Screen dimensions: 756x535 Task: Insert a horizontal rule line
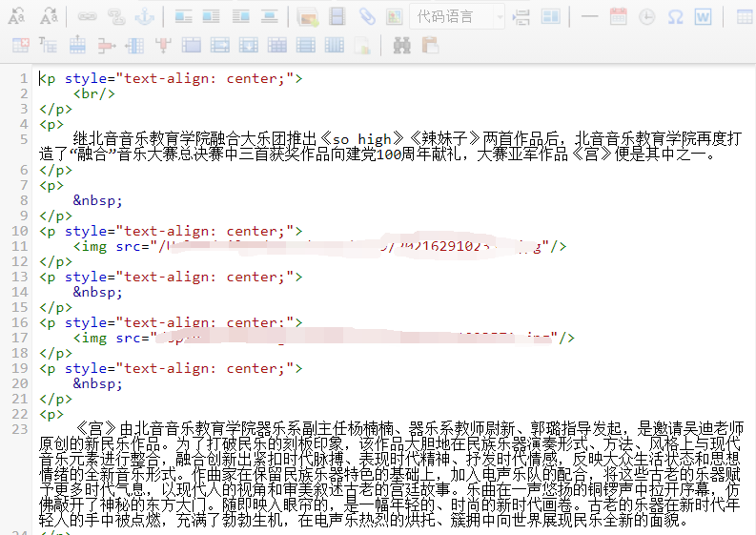tap(589, 16)
